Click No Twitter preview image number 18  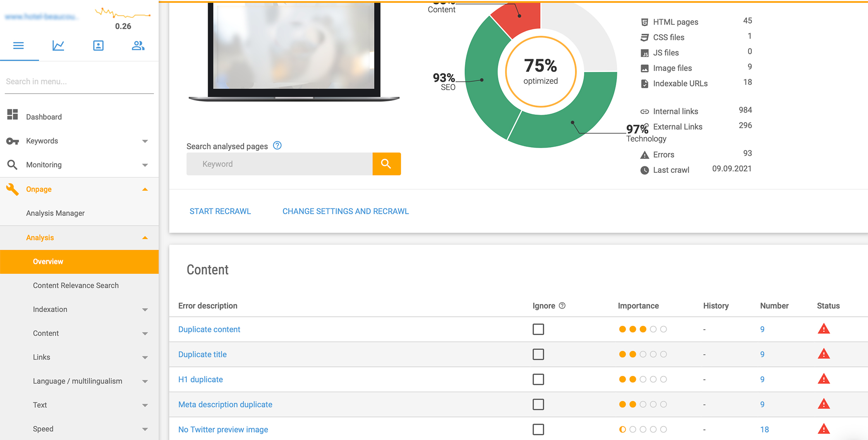pyautogui.click(x=765, y=430)
